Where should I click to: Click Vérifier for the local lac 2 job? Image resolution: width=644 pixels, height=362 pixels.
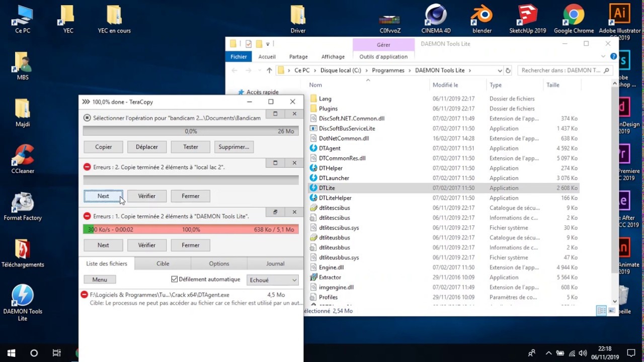point(147,196)
